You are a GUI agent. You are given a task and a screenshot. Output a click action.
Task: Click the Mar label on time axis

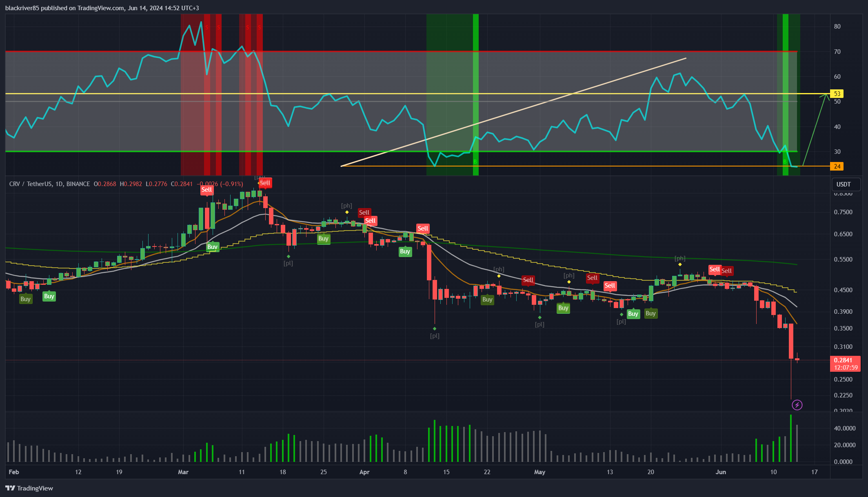click(183, 472)
